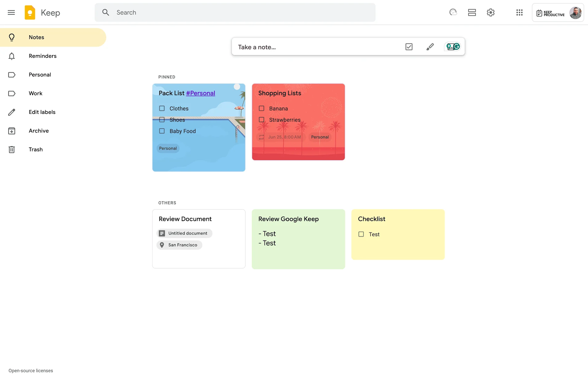Check off Banana in Shopping Lists

pyautogui.click(x=262, y=108)
